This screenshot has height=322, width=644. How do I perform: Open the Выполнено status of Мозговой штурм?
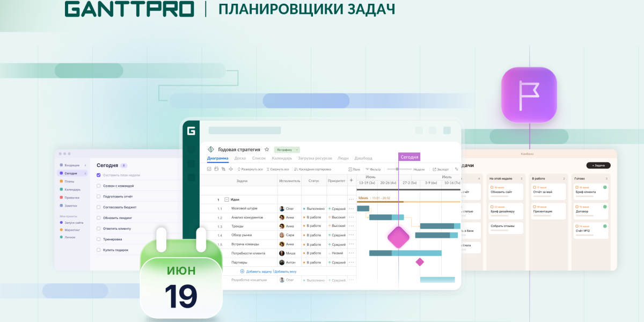pos(313,208)
